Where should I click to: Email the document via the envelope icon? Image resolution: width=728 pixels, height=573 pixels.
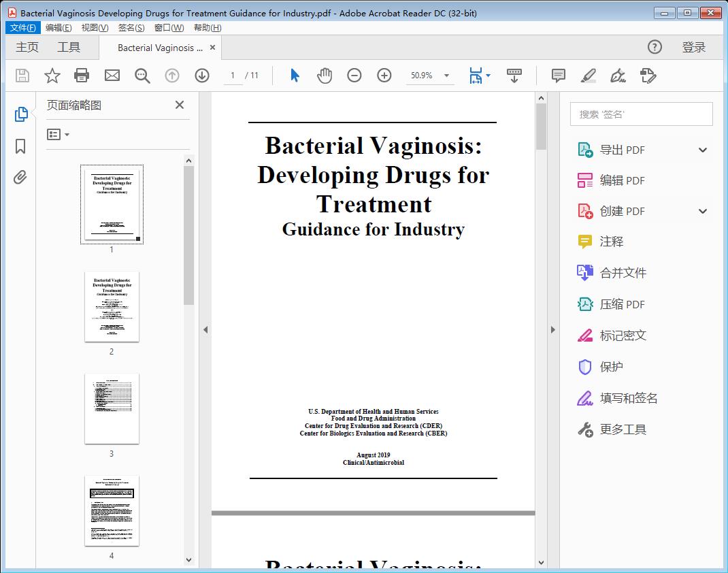click(x=112, y=76)
